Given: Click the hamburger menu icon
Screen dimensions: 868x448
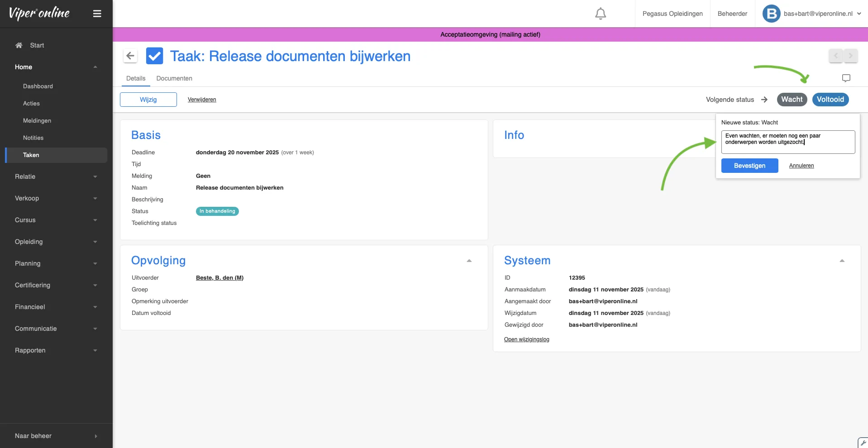Looking at the screenshot, I should (97, 14).
